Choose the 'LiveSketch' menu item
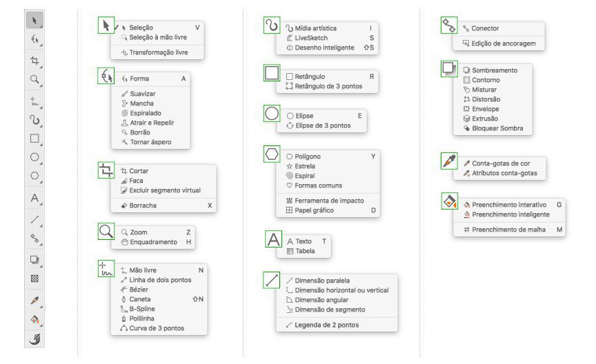This screenshot has width=596, height=364. tap(312, 37)
